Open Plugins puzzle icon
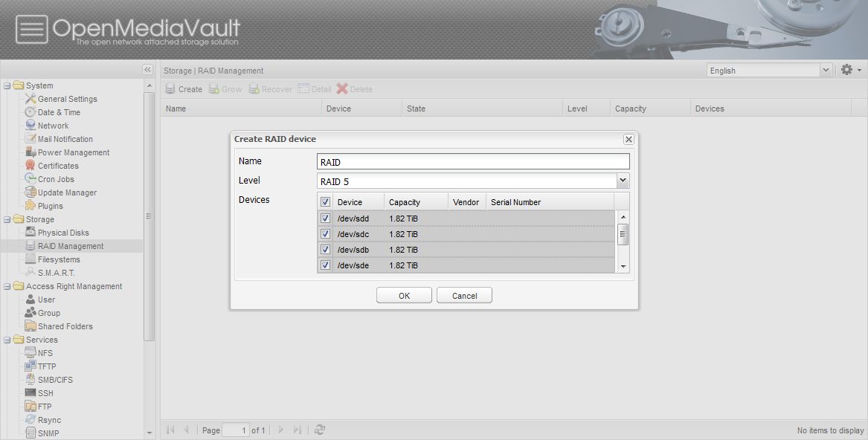Screen dimensions: 868x440 coord(30,205)
